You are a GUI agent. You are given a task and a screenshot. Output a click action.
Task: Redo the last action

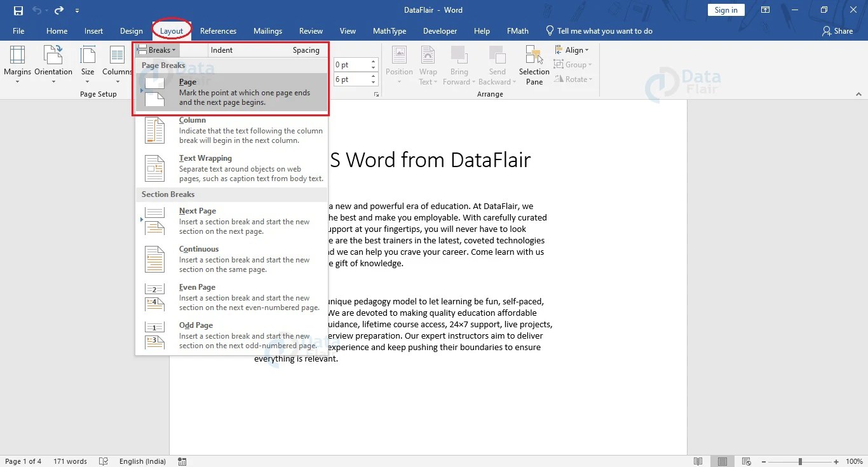click(58, 10)
